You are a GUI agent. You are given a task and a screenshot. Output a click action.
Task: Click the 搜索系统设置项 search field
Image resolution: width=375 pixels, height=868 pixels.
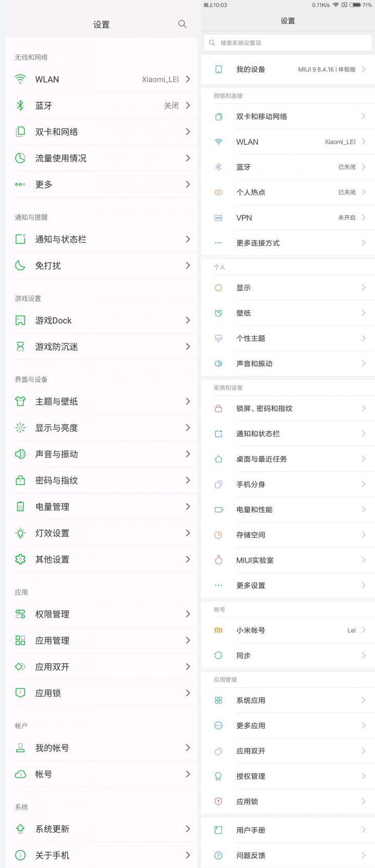pyautogui.click(x=287, y=43)
